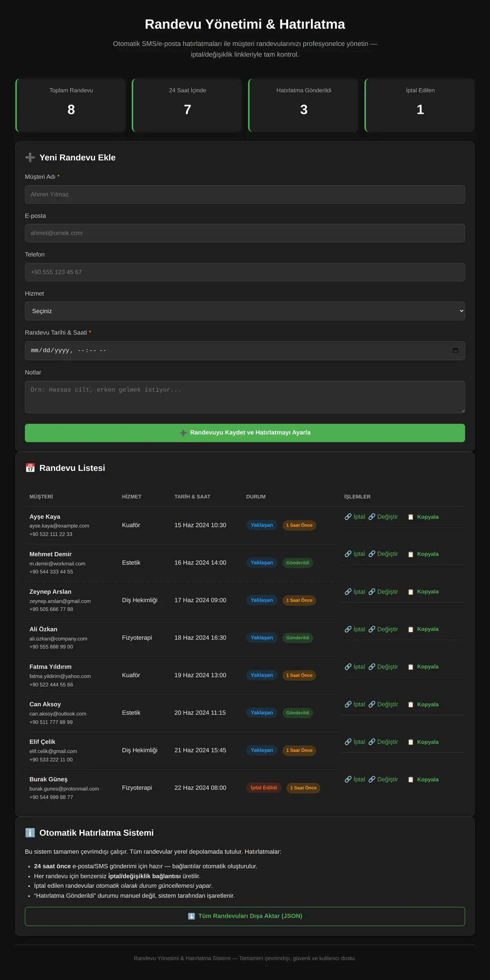
Task: Save appointment with Randevuyu Kaydet button
Action: [x=245, y=433]
